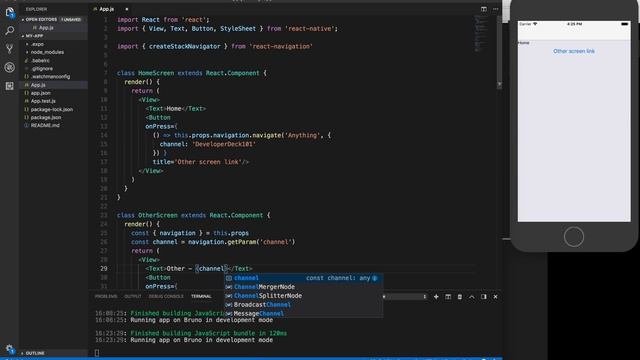Click the unsaved dot on App.js tab
This screenshot has width=640, height=360.
tap(127, 9)
